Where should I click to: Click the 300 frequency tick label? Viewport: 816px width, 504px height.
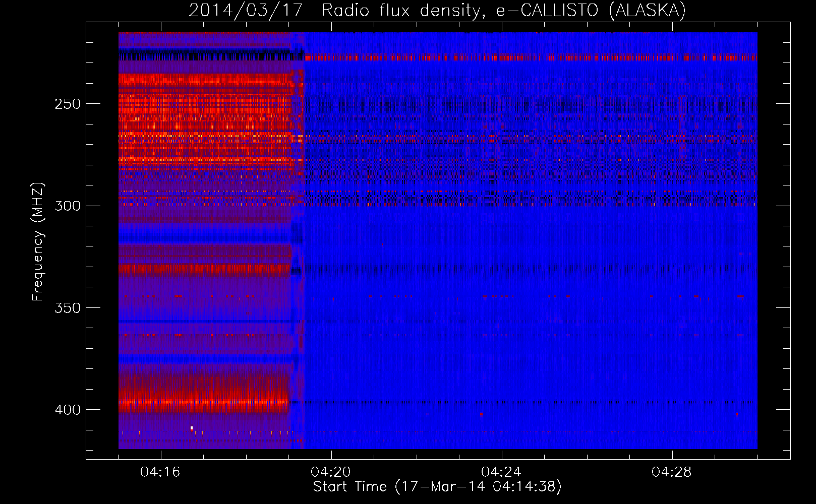pos(68,206)
